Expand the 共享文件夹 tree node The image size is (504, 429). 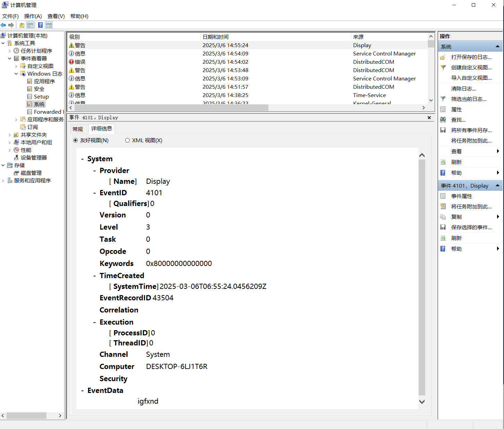(9, 135)
